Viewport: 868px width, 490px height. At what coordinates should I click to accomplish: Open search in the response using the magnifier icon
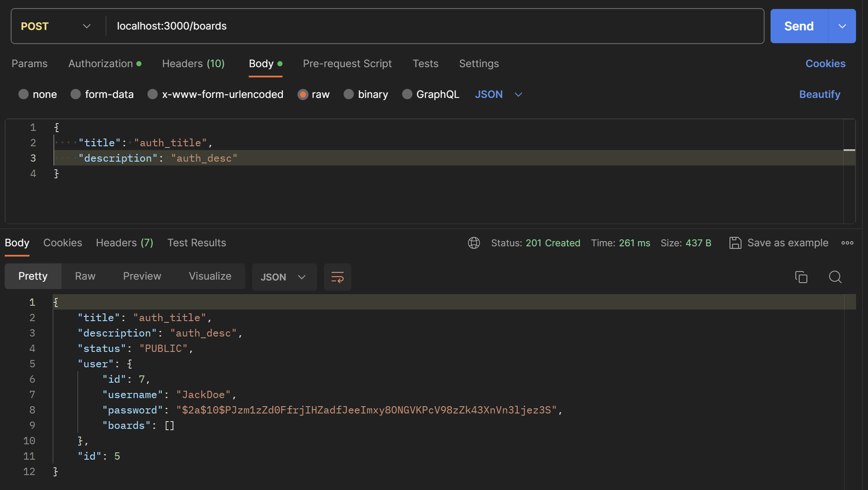(x=835, y=277)
